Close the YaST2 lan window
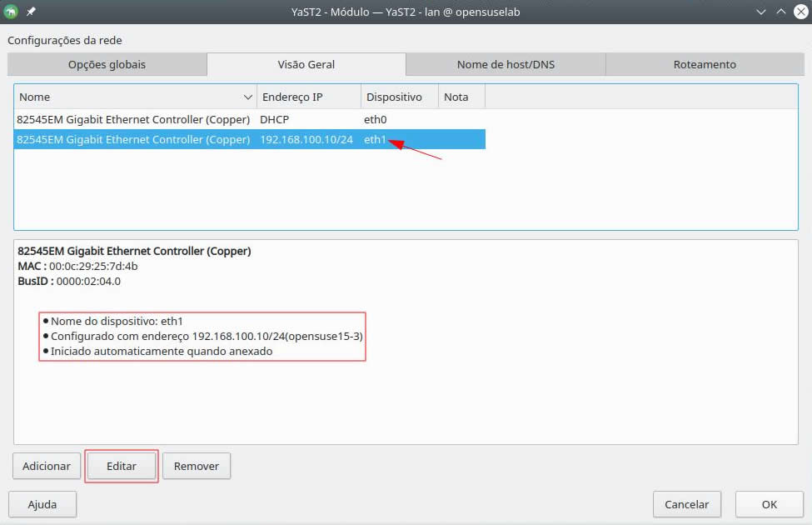The image size is (812, 525). coord(800,12)
